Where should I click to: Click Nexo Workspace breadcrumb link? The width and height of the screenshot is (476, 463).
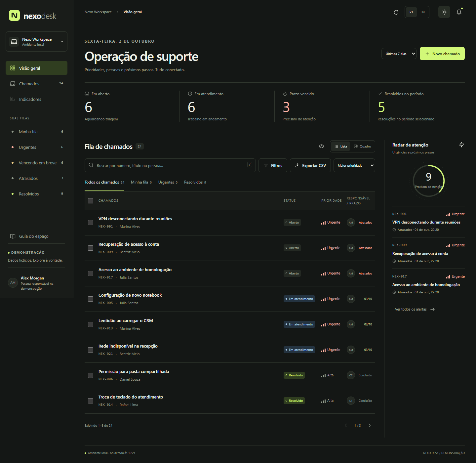98,12
